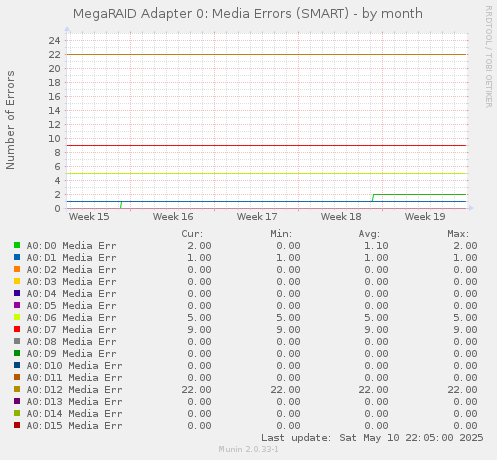This screenshot has height=460, width=497.
Task: Select the A0:D1 minimum value 1.00
Action: point(288,258)
